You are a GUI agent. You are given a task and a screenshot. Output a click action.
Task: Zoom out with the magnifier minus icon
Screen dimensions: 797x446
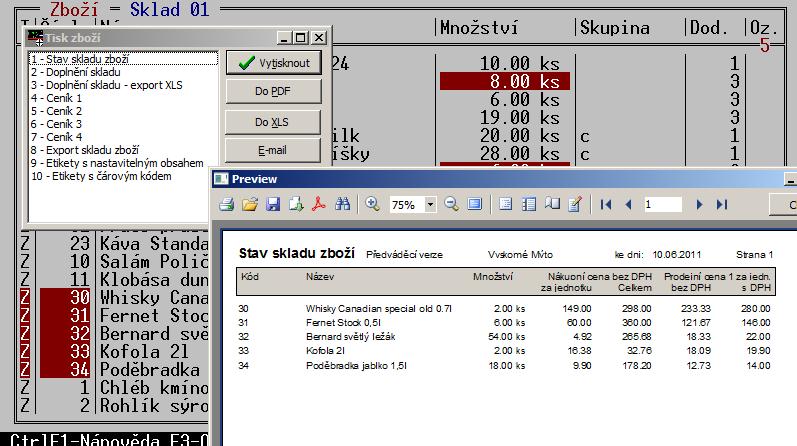(451, 204)
